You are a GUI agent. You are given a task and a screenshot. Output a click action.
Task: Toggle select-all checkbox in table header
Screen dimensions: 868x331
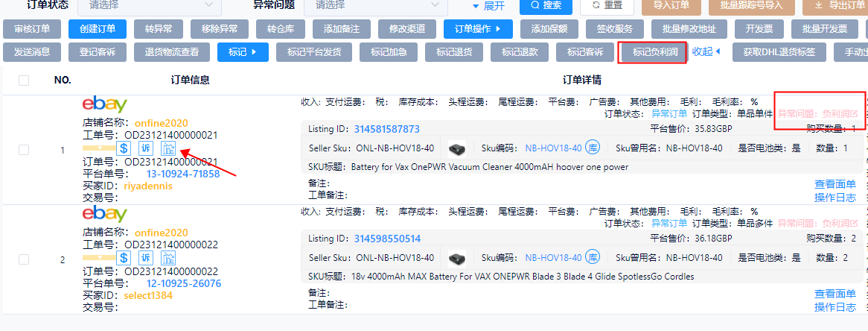click(24, 81)
